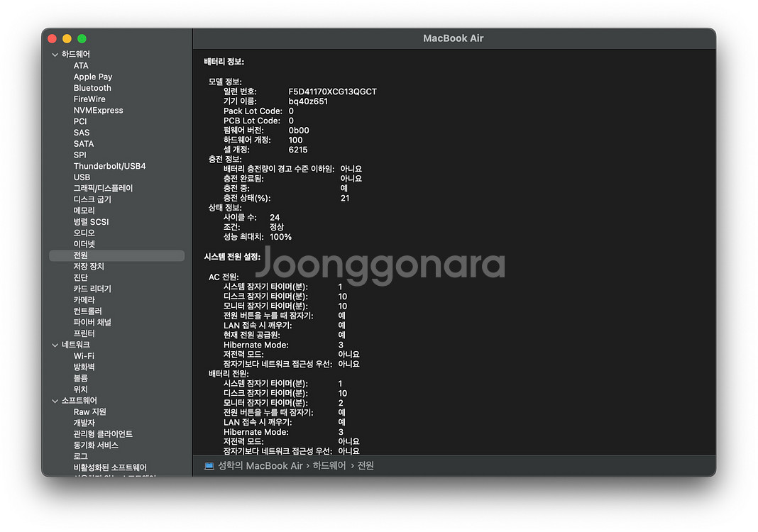The height and width of the screenshot is (532, 758).
Task: Open the Thunderbolt/USB4 sidebar item
Action: tap(109, 166)
